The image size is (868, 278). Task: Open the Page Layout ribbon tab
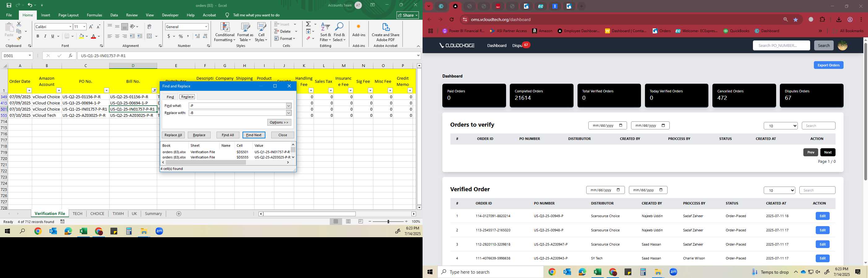pyautogui.click(x=68, y=15)
